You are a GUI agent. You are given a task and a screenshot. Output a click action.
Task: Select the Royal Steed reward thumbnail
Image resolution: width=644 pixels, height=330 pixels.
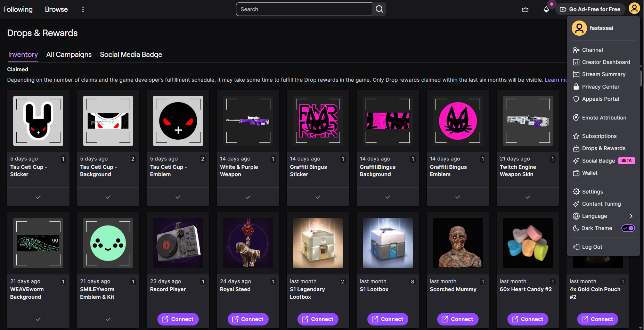pos(248,243)
